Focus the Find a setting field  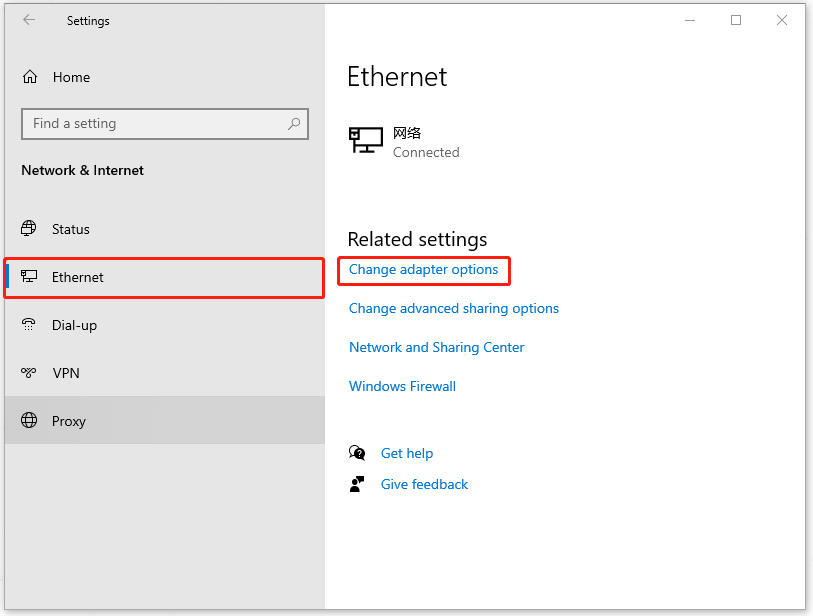click(x=165, y=123)
